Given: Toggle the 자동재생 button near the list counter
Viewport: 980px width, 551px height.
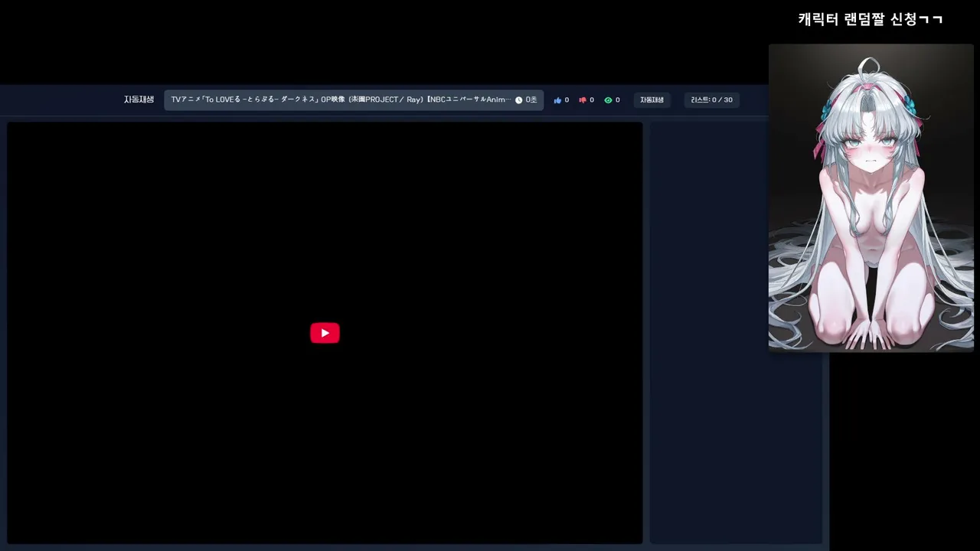Looking at the screenshot, I should (x=652, y=100).
